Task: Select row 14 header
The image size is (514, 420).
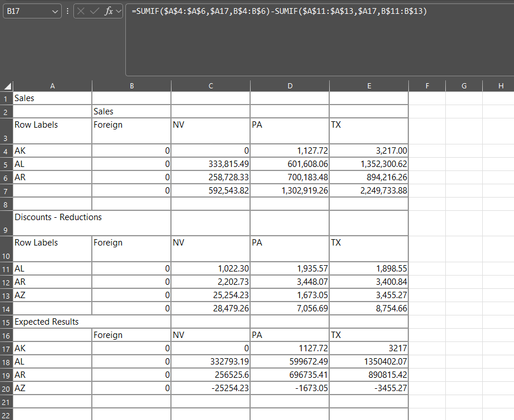Action: (6, 309)
